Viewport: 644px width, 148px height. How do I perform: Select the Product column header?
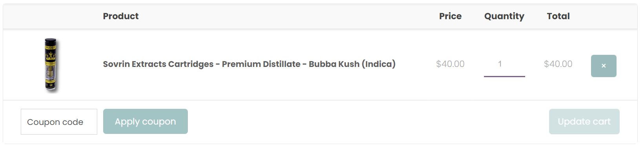pos(121,16)
